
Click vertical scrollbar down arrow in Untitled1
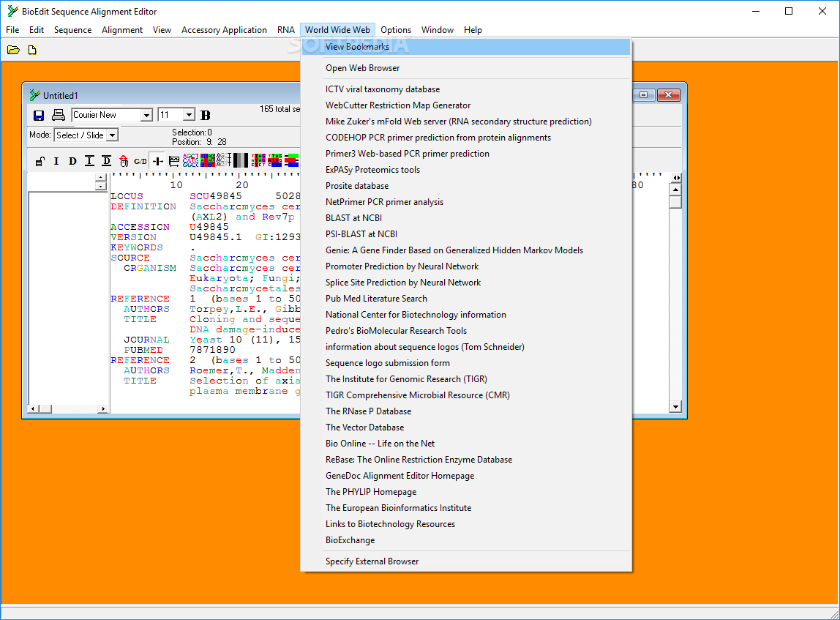pyautogui.click(x=675, y=407)
